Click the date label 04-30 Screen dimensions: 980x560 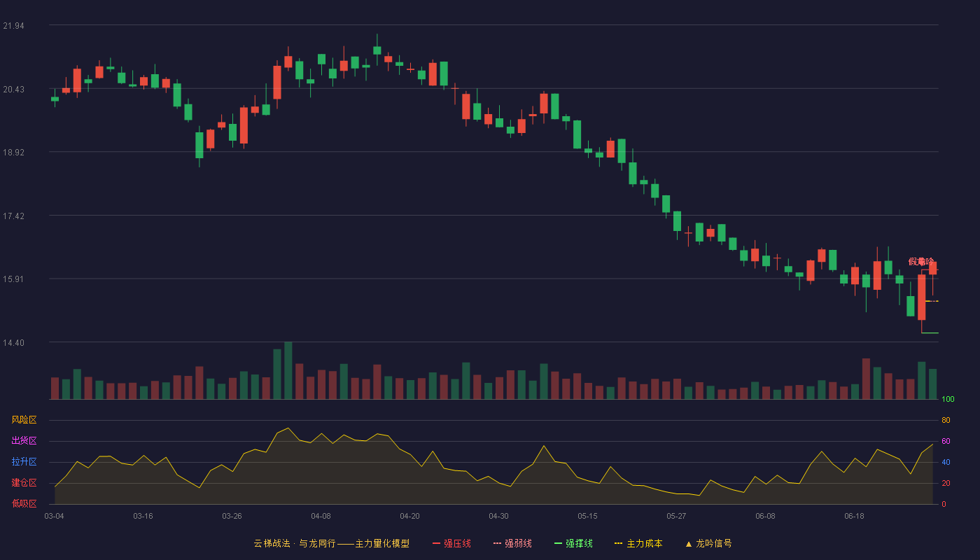[498, 516]
